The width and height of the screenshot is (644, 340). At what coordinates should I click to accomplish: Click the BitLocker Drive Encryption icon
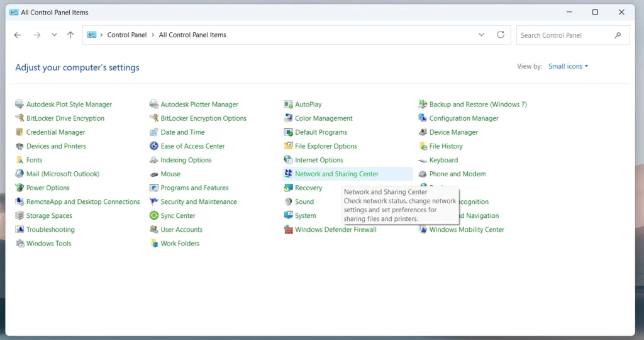(19, 118)
